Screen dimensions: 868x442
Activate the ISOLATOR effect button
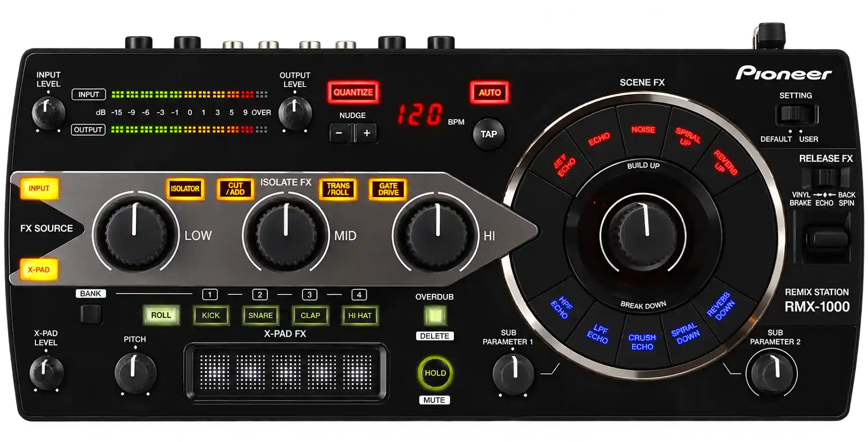pyautogui.click(x=185, y=189)
